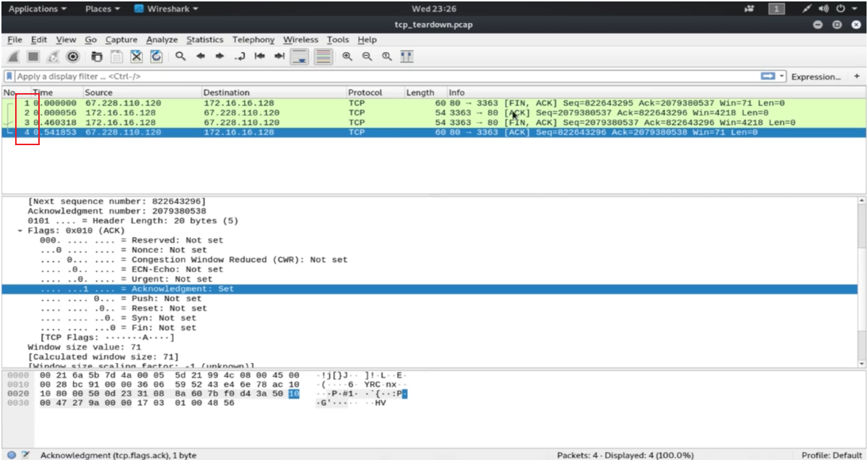Sort packets by Length column header
This screenshot has width=868, height=460.
point(425,92)
